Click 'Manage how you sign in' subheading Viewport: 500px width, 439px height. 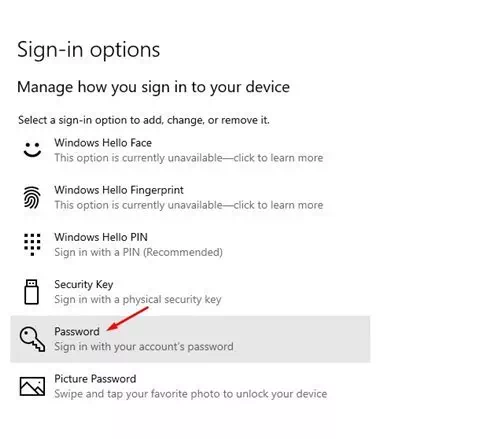pyautogui.click(x=153, y=87)
